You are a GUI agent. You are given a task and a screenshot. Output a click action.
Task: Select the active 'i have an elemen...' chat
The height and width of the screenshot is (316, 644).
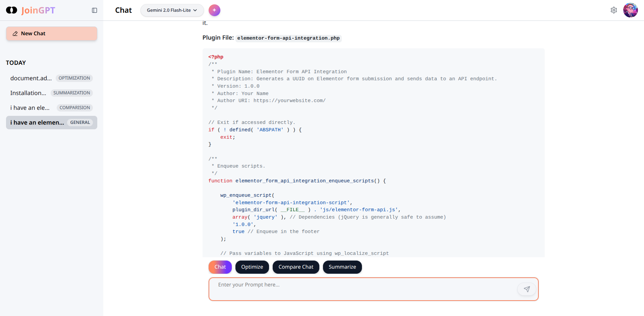37,123
